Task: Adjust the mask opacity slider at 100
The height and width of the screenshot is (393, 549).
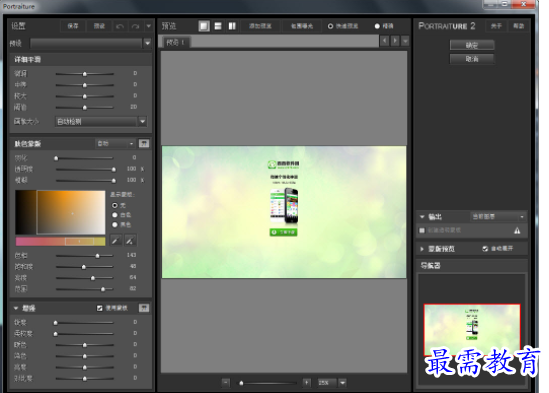Action: point(85,169)
